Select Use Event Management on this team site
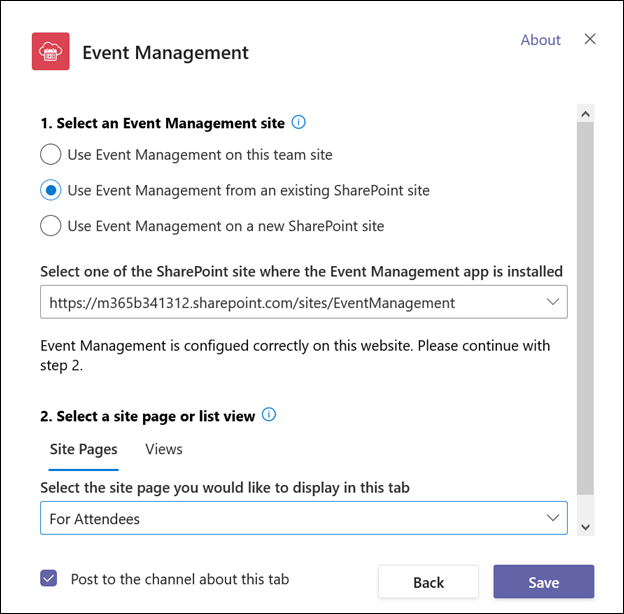The image size is (624, 614). click(x=50, y=155)
